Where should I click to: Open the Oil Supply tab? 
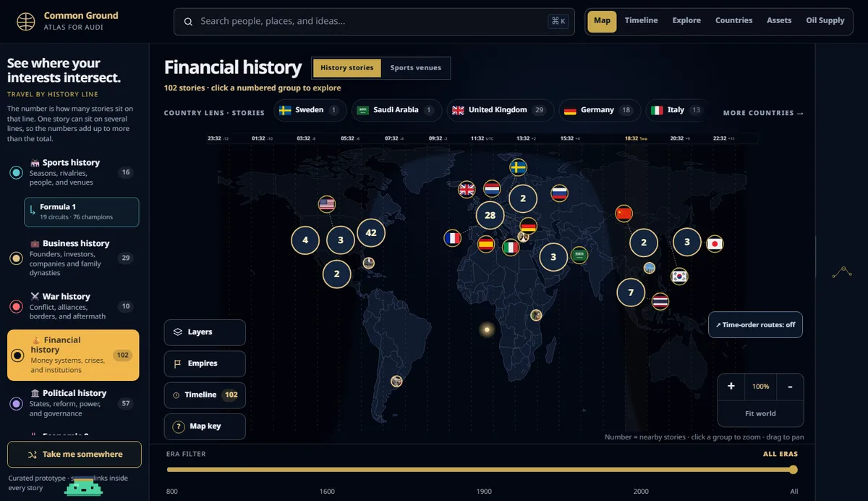tap(825, 20)
